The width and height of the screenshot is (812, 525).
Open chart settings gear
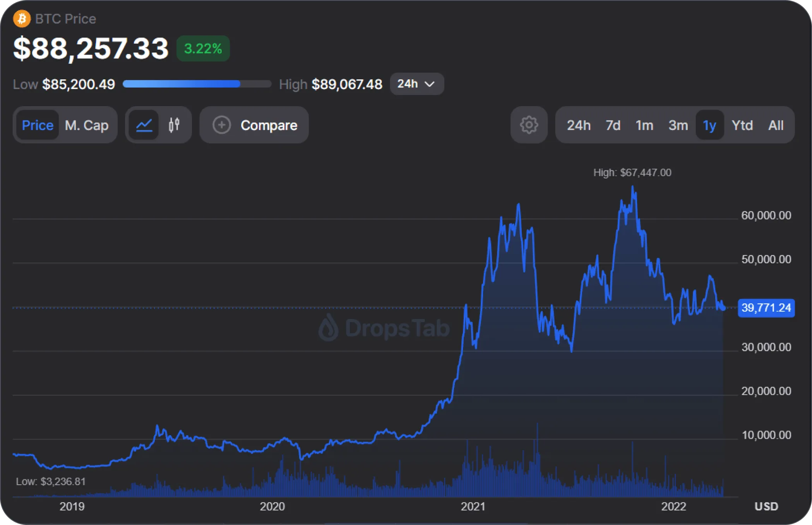coord(529,125)
